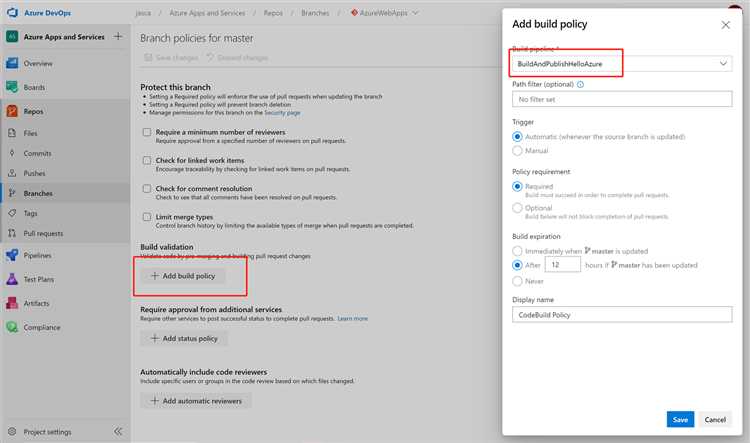Select Required policy requirement
750x443 pixels.
(517, 187)
